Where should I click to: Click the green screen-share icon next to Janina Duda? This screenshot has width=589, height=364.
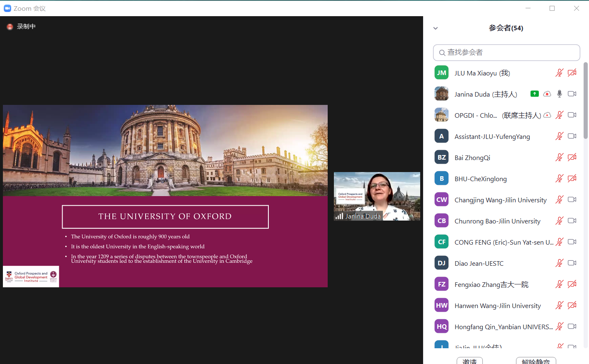click(535, 94)
